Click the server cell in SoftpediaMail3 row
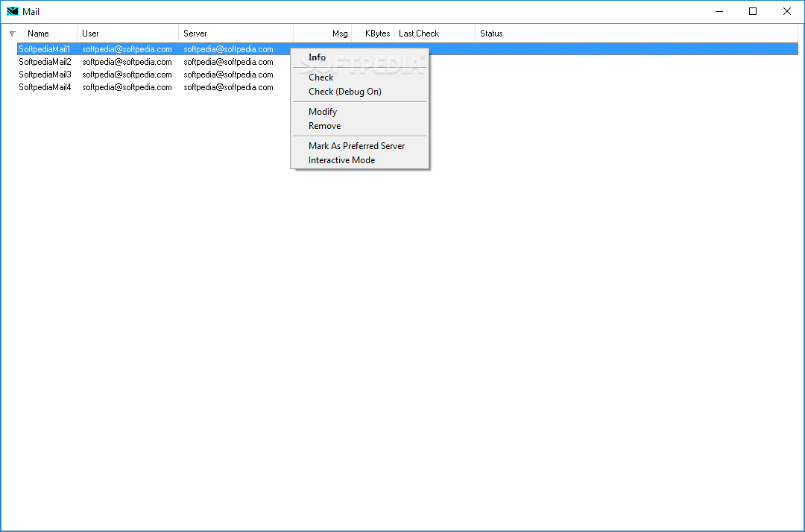The width and height of the screenshot is (805, 532). pos(229,75)
